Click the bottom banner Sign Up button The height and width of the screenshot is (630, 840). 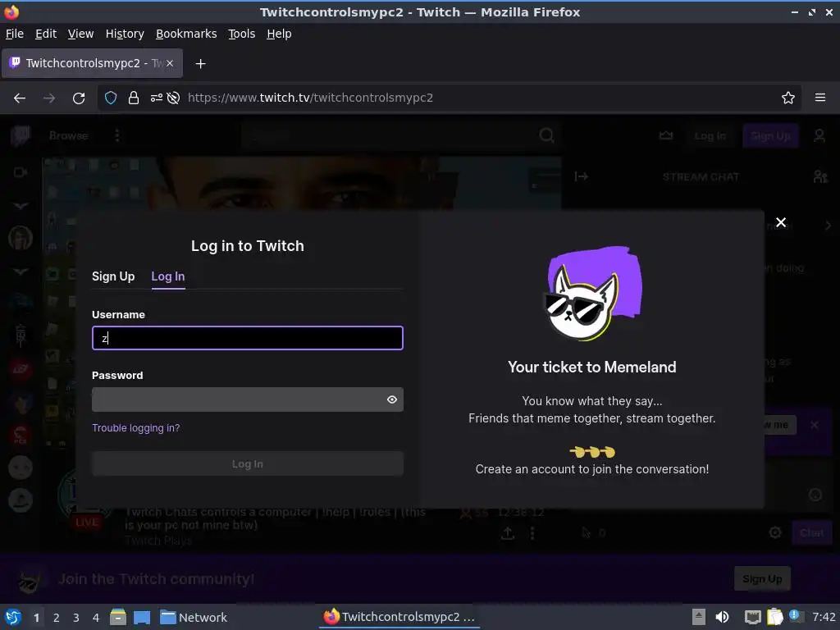pos(762,578)
